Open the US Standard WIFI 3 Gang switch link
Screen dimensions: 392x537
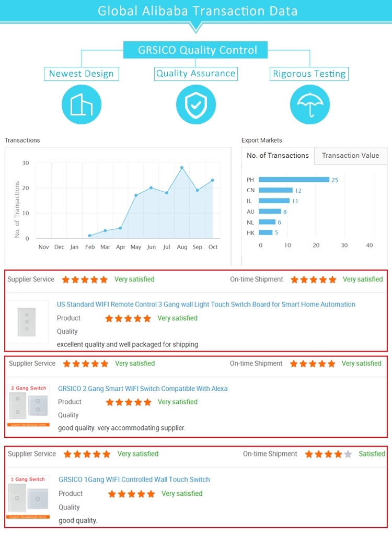pos(206,305)
